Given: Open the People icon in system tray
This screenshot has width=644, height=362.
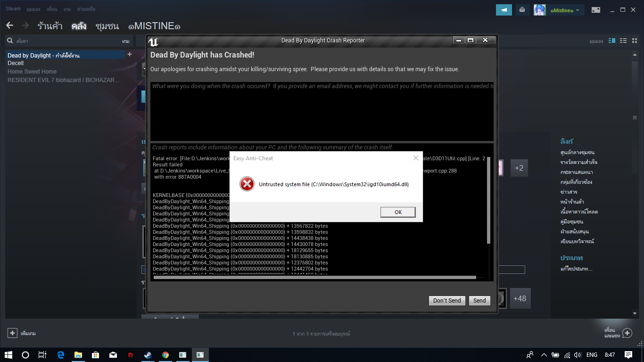Looking at the screenshot, I should [530, 355].
